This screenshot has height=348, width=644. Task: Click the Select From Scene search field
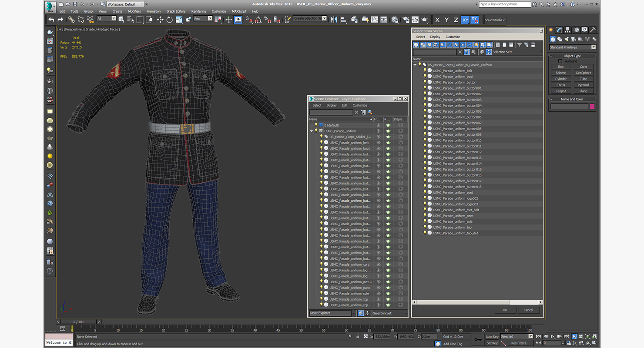coord(435,52)
